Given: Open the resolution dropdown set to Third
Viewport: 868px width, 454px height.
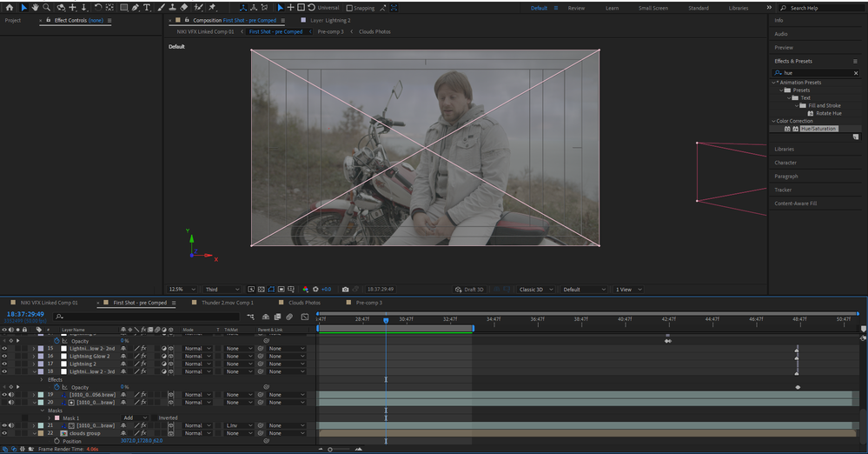Looking at the screenshot, I should click(222, 290).
